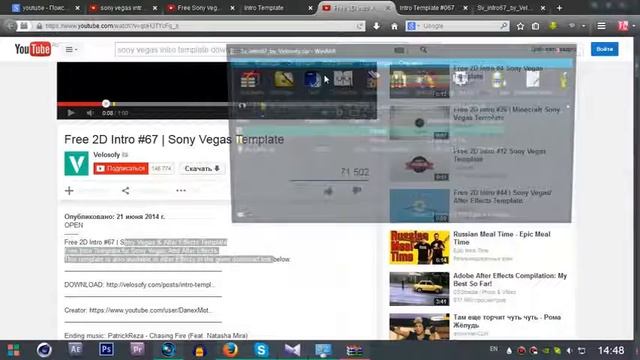Image resolution: width=640 pixels, height=360 pixels.
Task: Open a new browser tab with plus
Action: (x=559, y=8)
